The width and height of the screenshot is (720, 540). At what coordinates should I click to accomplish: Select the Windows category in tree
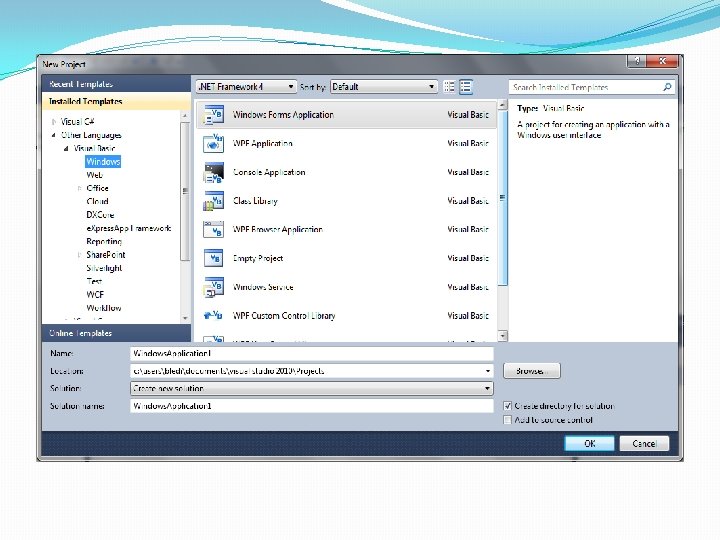coord(103,162)
